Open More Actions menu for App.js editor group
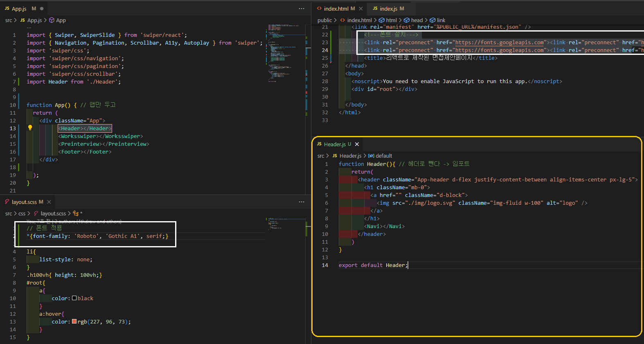The height and width of the screenshot is (344, 644). coord(302,9)
